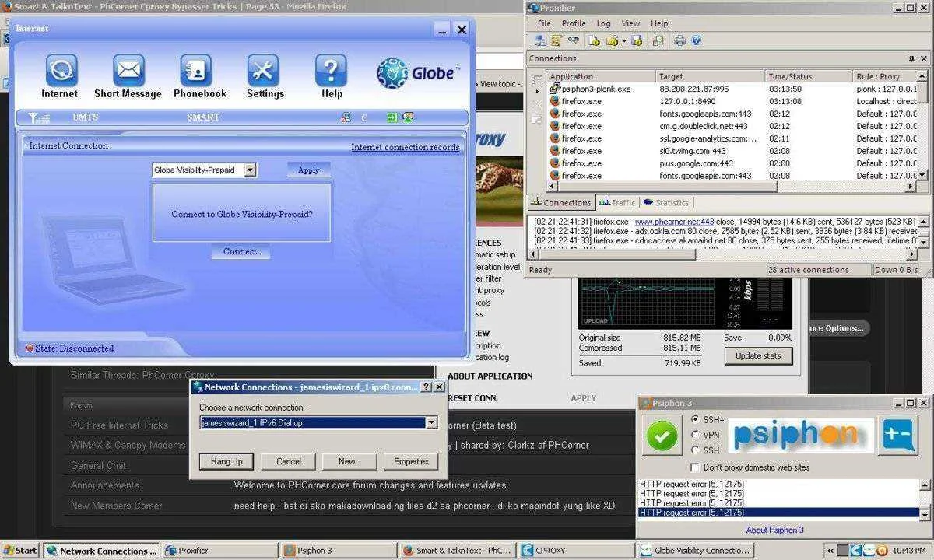Switch to the Proxifier taskbar button

click(219, 550)
